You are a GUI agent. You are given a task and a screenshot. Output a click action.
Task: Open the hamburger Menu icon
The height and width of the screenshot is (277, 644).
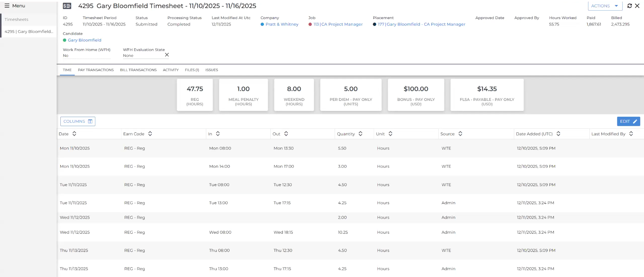coord(7,6)
